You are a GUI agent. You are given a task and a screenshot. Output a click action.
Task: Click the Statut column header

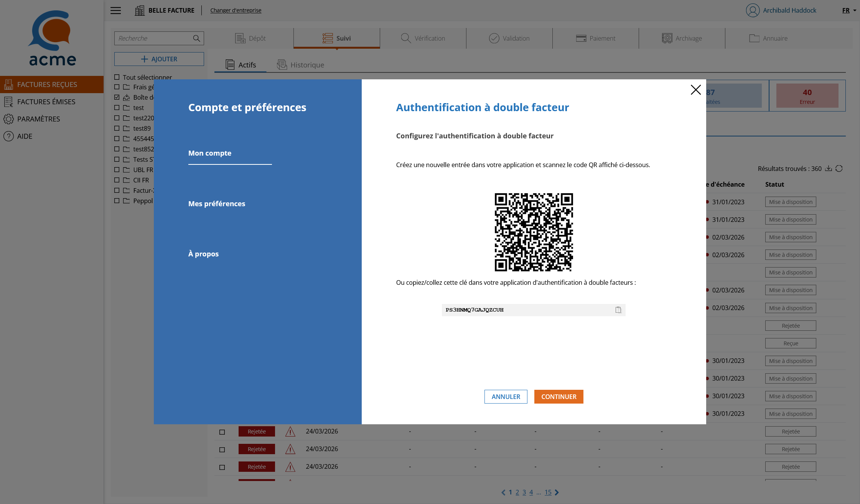click(x=774, y=184)
